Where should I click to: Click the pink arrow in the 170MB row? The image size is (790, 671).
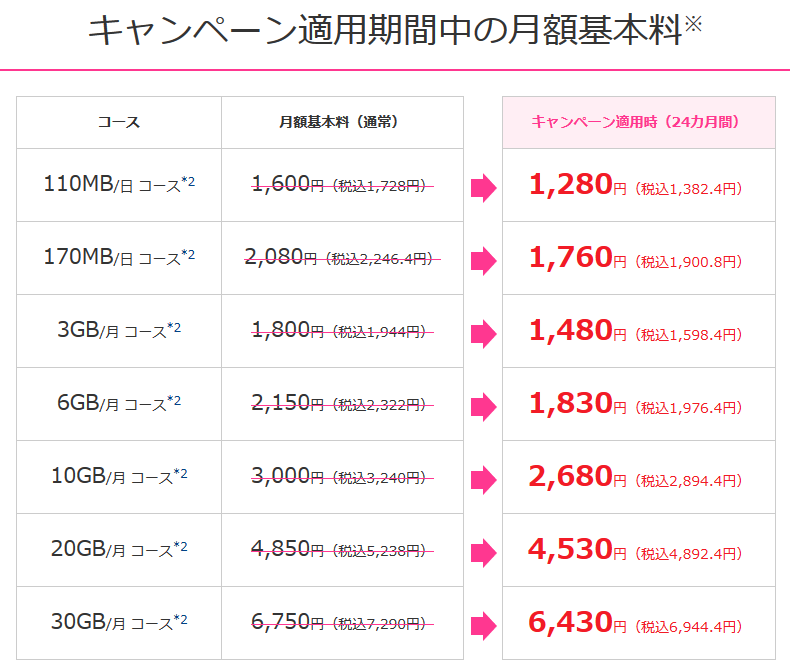tap(484, 261)
